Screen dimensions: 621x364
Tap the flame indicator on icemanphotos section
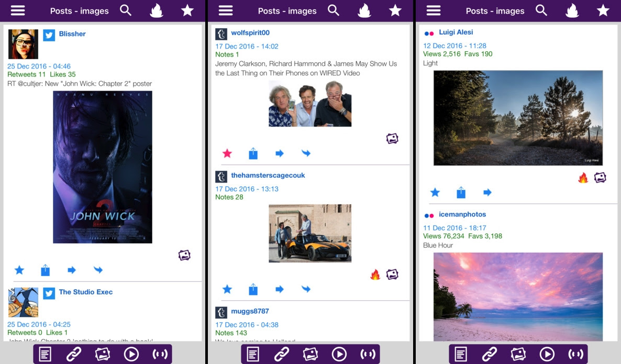[583, 178]
